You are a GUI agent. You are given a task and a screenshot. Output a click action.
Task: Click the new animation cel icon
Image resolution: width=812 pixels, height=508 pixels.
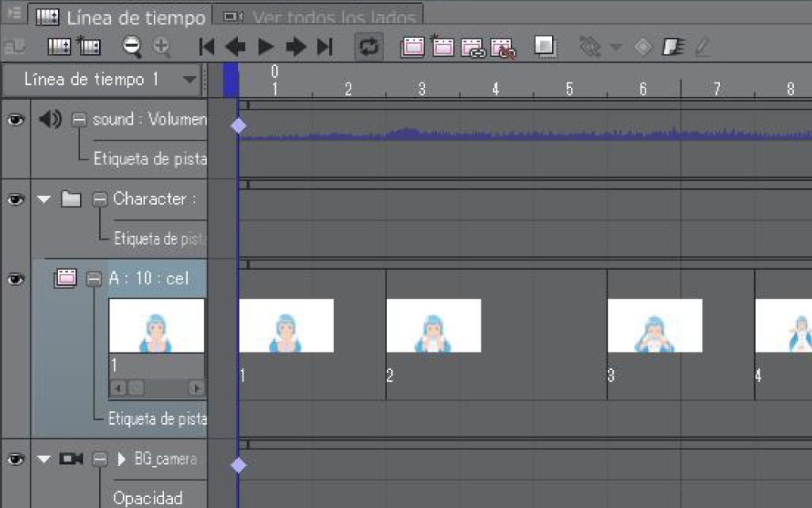coord(442,47)
